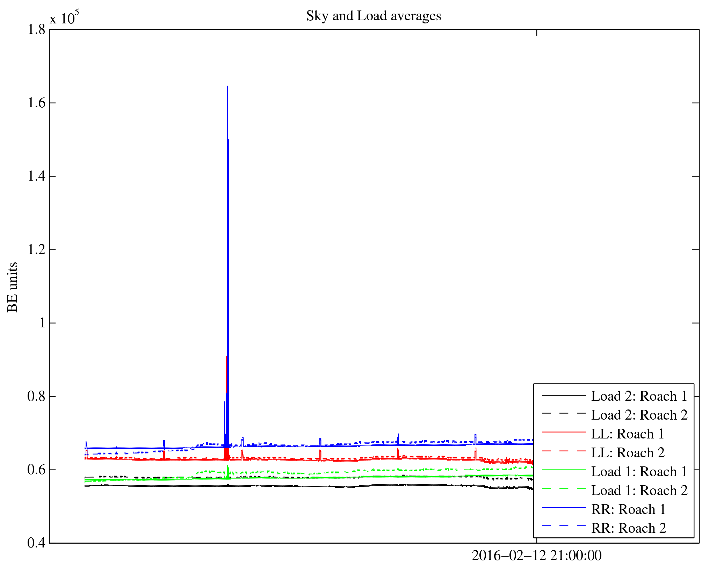Click the solid green line sample in legend
Image resolution: width=709 pixels, height=588 pixels.
[x=564, y=470]
